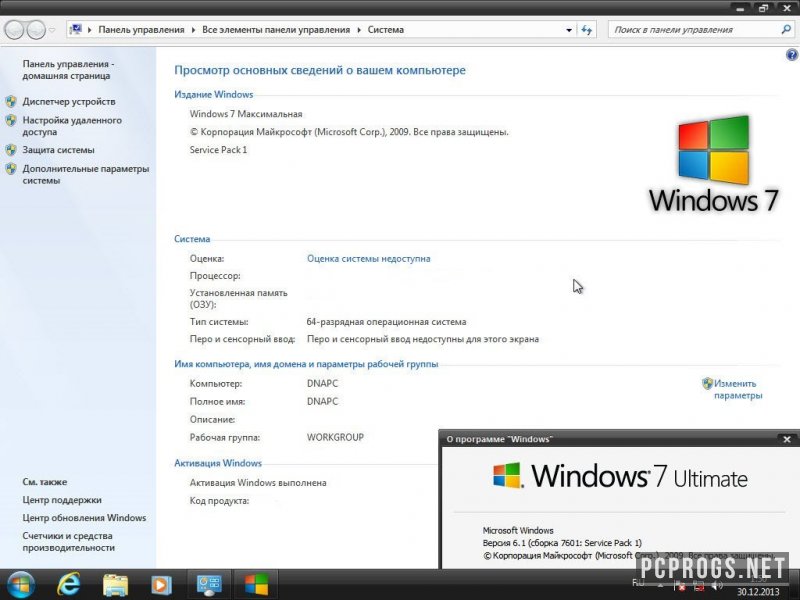This screenshot has height=600, width=800.
Task: Select the About Windows flag taskbar icon
Action: [x=256, y=585]
